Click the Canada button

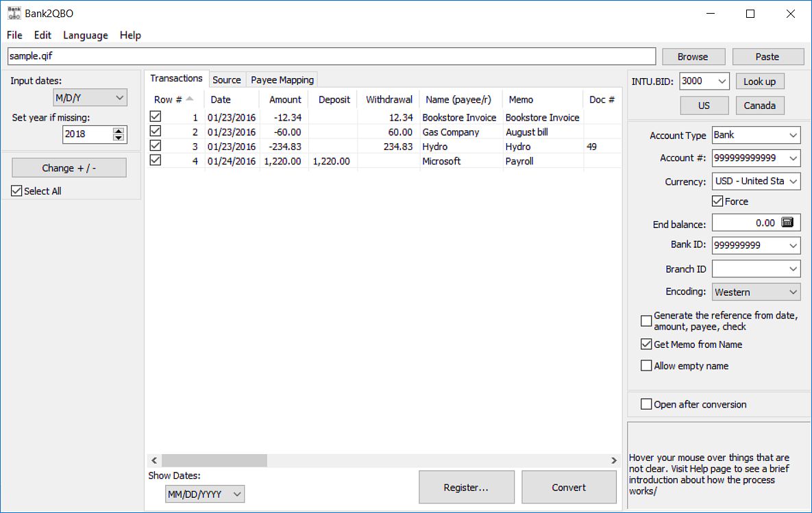tap(760, 105)
